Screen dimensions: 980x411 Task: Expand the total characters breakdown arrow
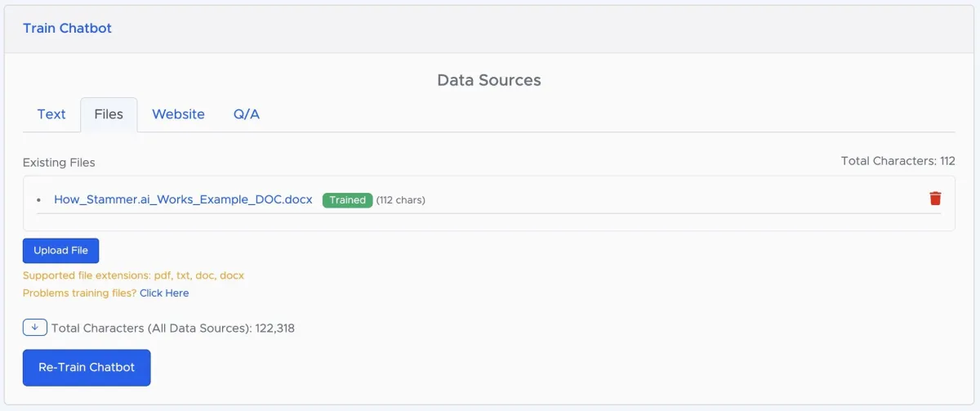tap(34, 328)
